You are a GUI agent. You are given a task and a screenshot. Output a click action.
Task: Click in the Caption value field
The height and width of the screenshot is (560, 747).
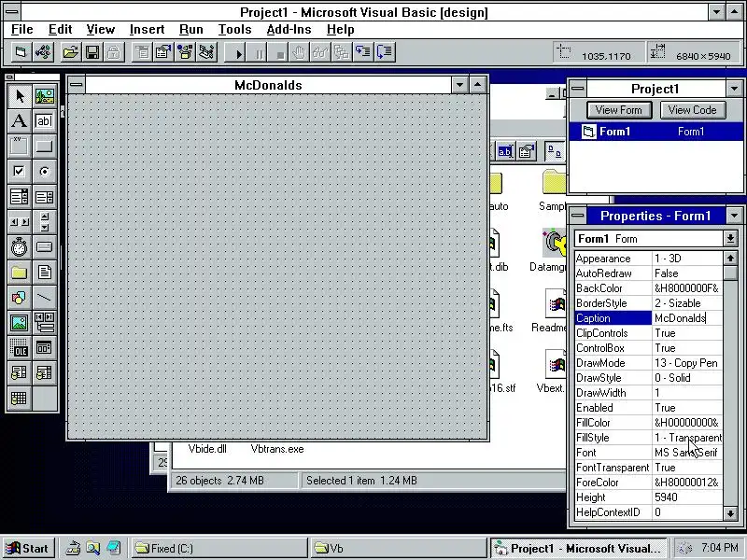click(x=687, y=318)
